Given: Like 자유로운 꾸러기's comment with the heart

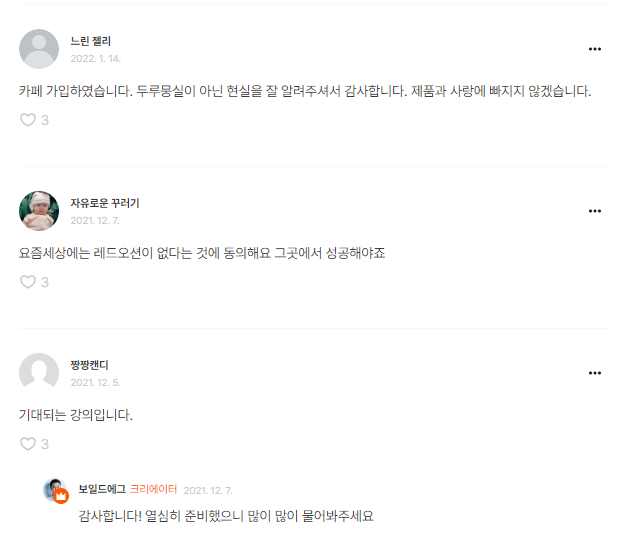Looking at the screenshot, I should click(28, 282).
